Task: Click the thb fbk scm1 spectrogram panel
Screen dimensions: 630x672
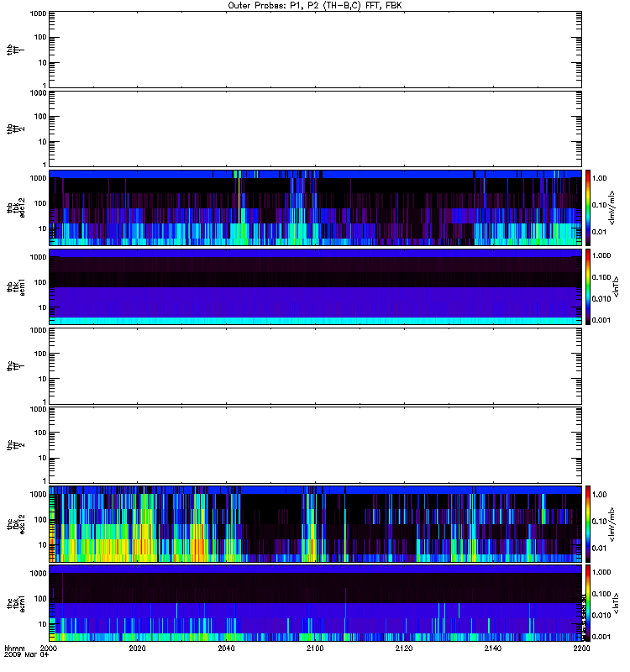Action: pyautogui.click(x=315, y=286)
